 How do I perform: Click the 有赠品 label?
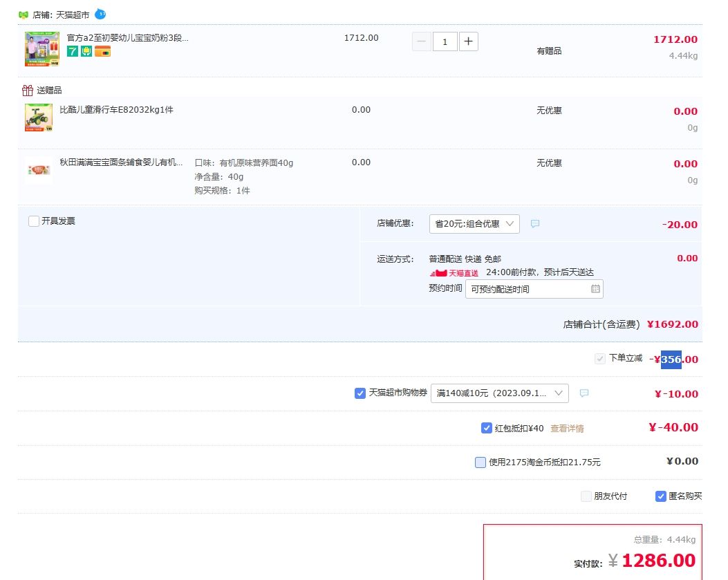(x=549, y=50)
